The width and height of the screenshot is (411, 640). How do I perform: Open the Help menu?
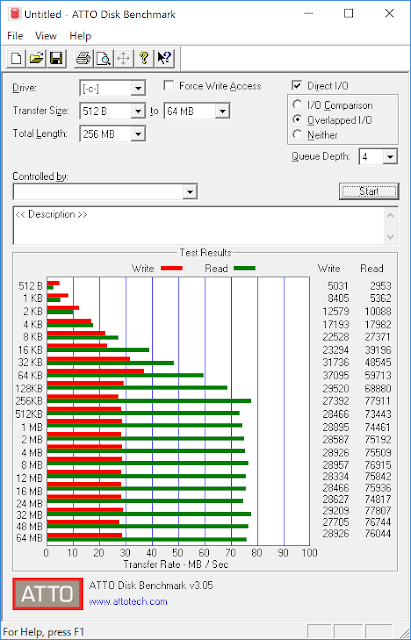click(x=80, y=36)
